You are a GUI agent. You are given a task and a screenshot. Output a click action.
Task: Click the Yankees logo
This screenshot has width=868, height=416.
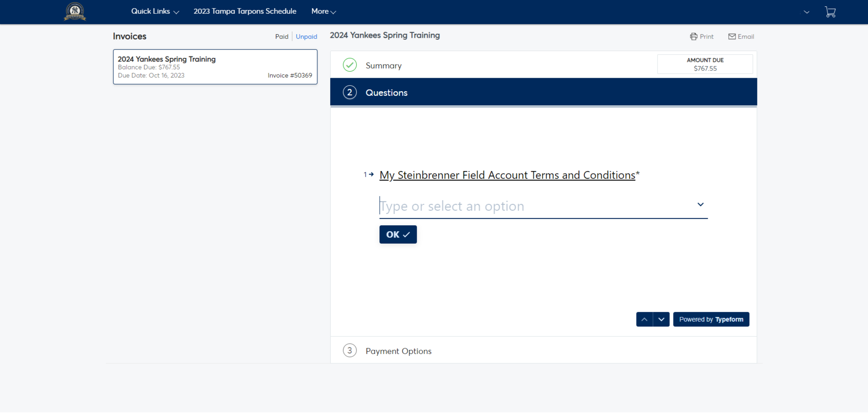click(x=74, y=11)
